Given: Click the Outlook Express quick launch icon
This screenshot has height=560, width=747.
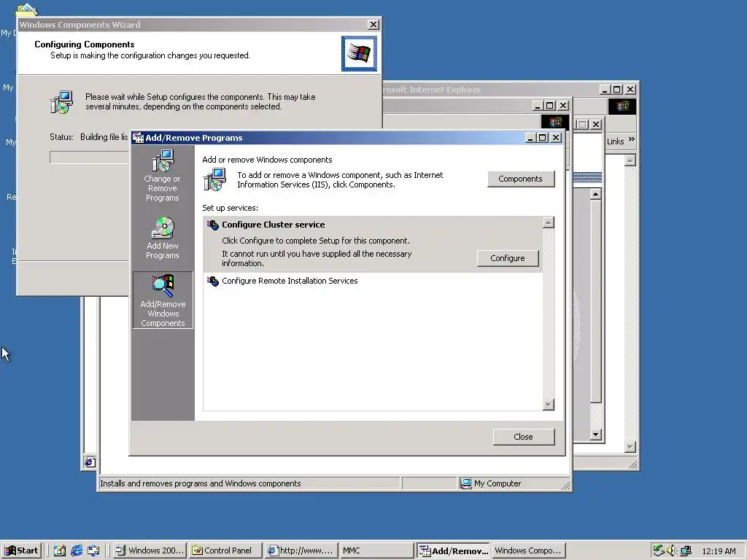Looking at the screenshot, I should coord(93,551).
